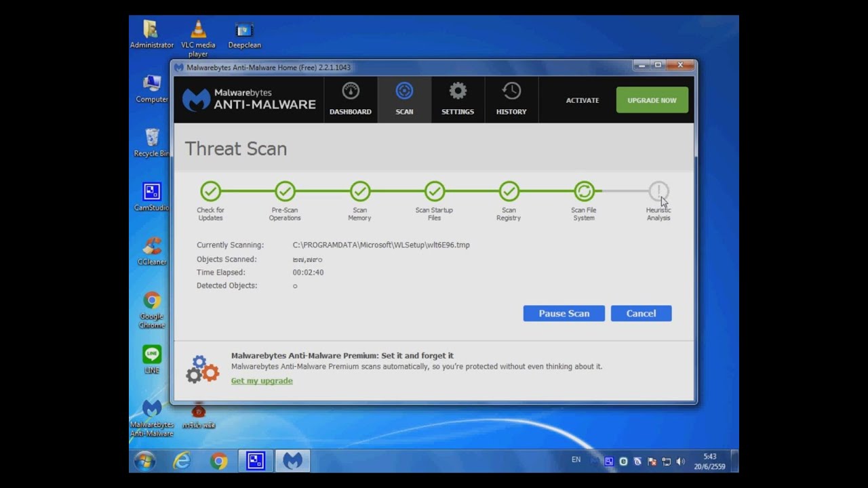Select the LINE desktop icon
868x488 pixels.
(152, 360)
